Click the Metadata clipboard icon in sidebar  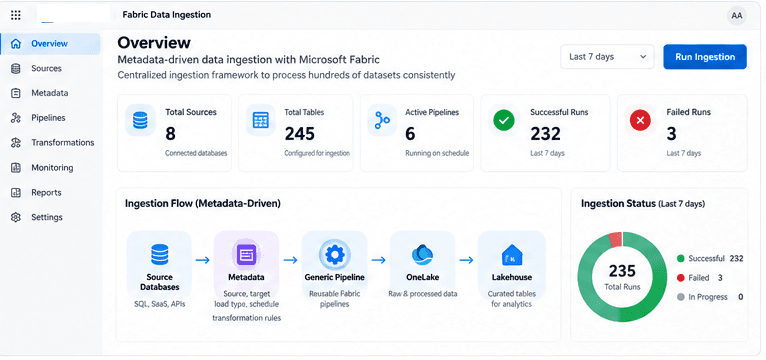[x=16, y=93]
